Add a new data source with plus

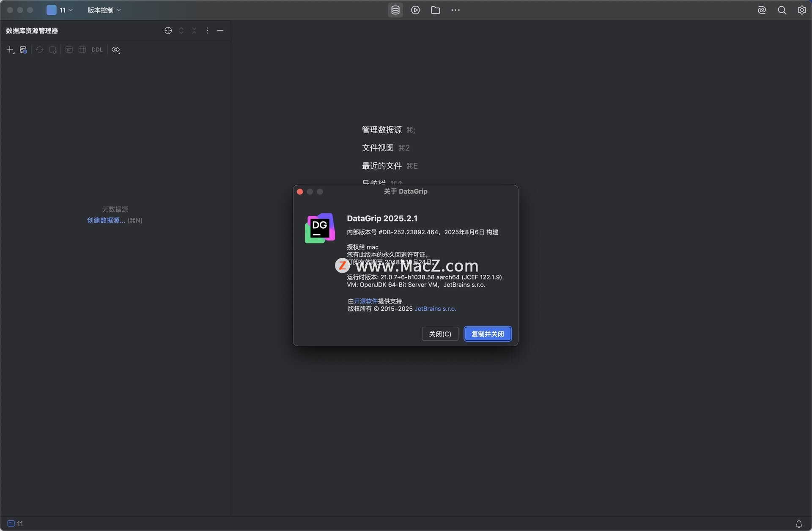(10, 50)
